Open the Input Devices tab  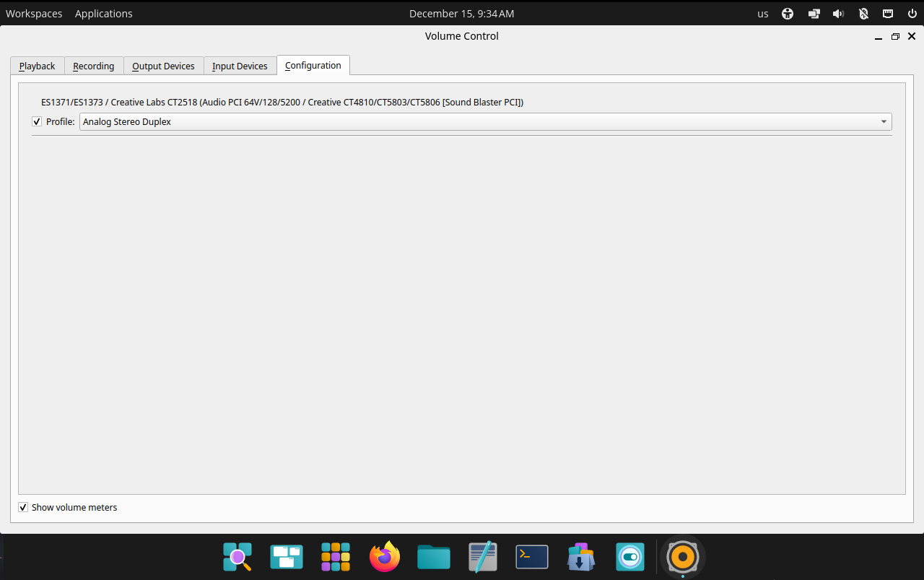pos(240,66)
